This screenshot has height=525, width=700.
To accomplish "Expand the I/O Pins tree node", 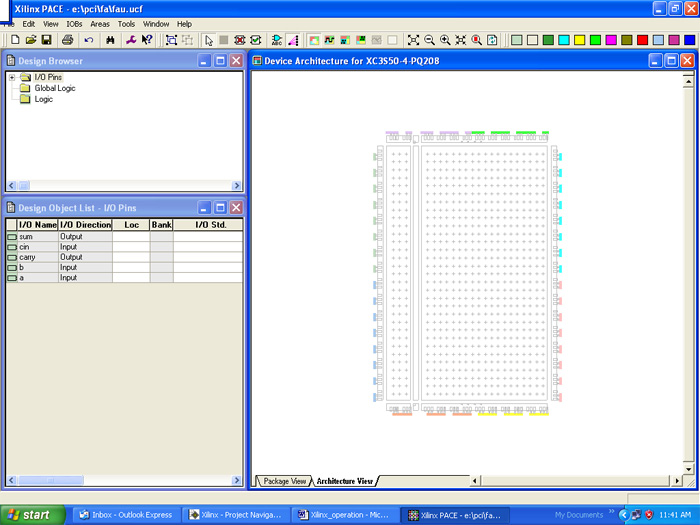I will 12,77.
